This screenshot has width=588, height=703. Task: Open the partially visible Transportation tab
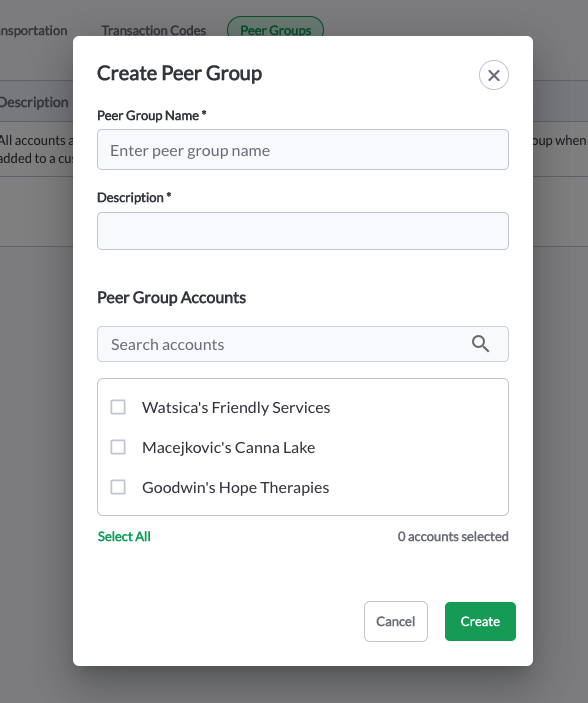[x=34, y=30]
